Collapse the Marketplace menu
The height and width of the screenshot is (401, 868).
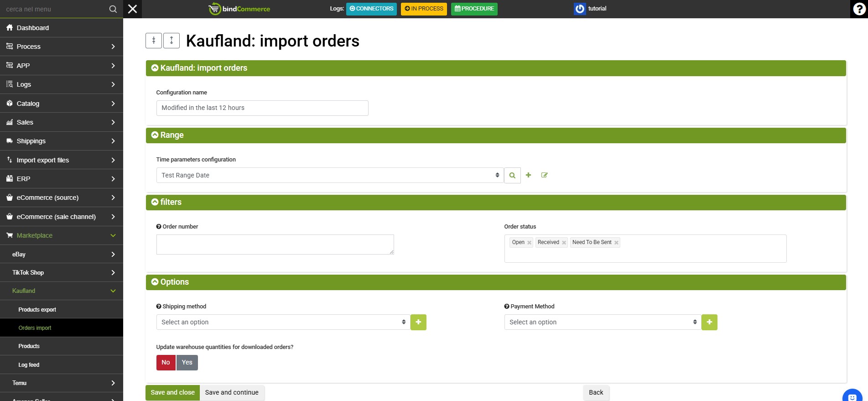click(x=62, y=235)
